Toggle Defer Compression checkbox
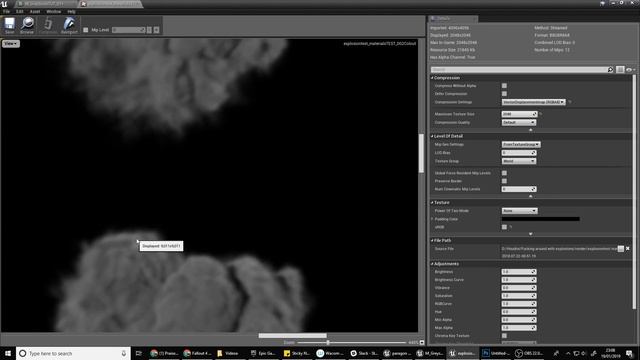 504,93
